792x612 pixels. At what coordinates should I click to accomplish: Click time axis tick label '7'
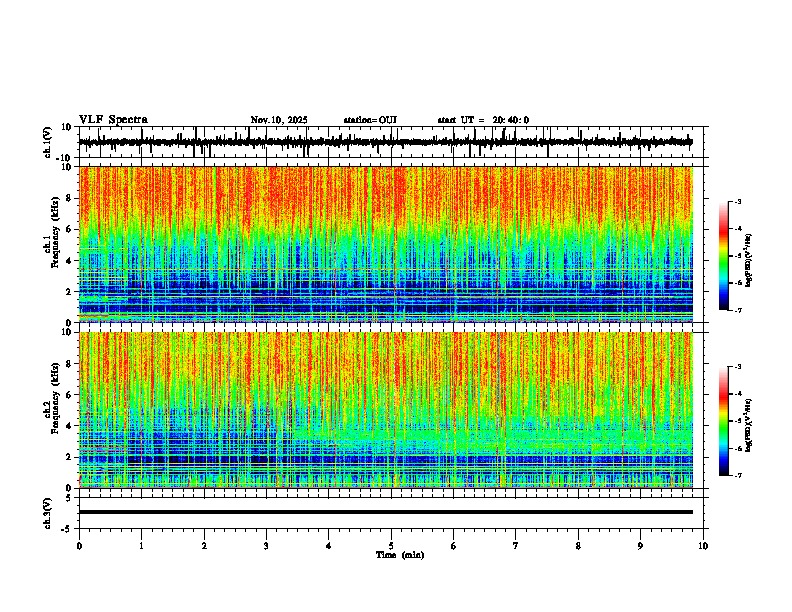[516, 546]
